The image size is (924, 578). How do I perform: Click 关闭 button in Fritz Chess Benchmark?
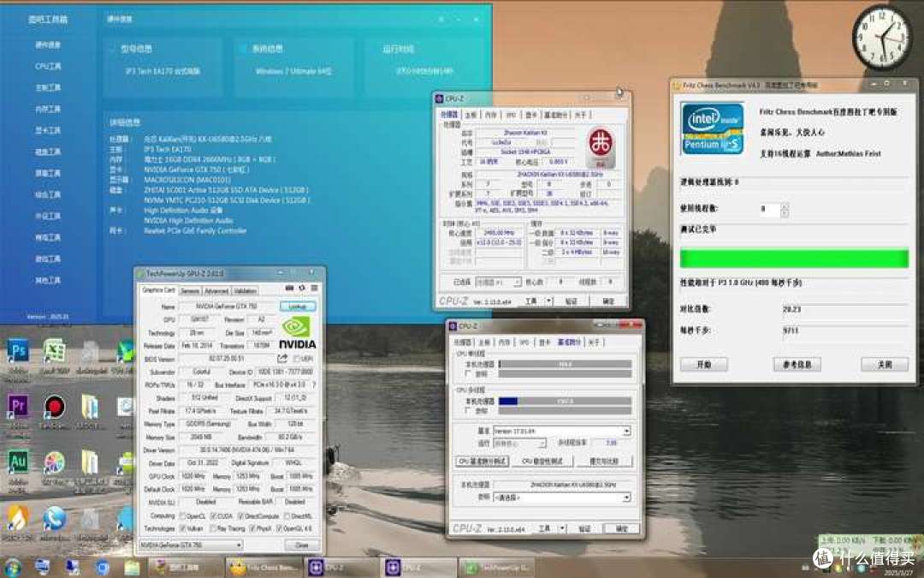point(884,365)
